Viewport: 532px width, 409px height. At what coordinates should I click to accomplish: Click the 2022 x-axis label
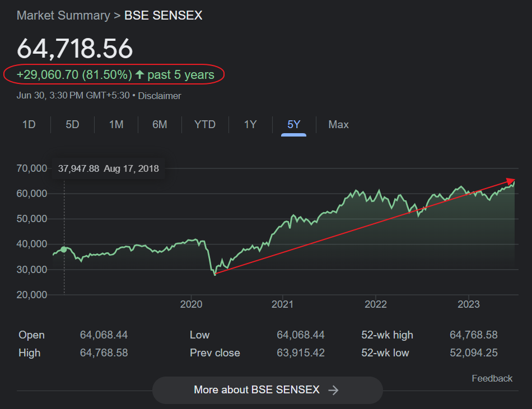pos(376,304)
